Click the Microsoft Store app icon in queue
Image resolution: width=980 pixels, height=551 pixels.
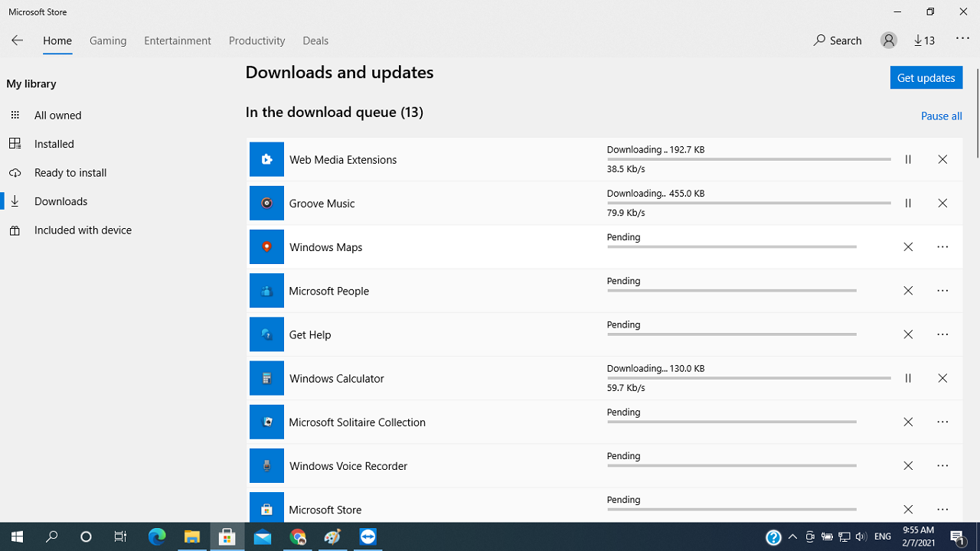tap(266, 508)
